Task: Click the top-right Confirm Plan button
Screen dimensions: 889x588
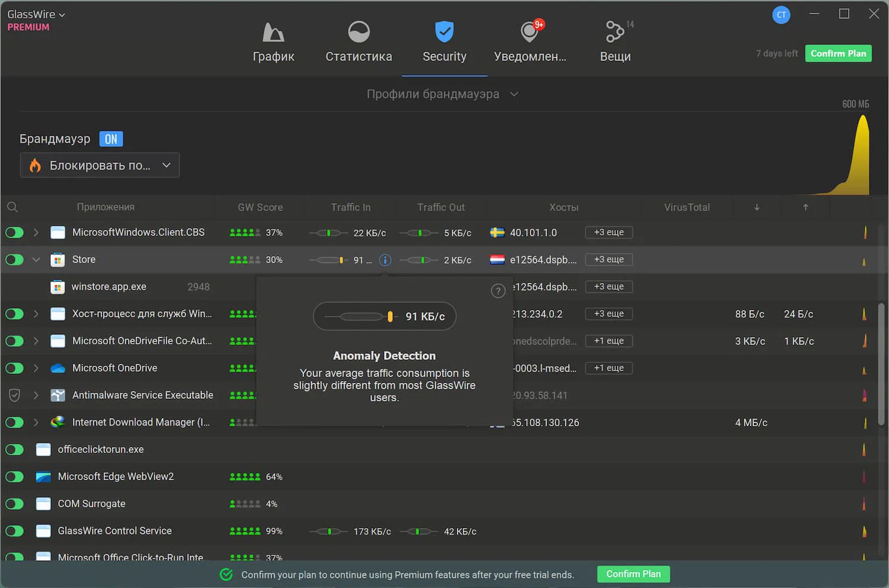Action: [838, 53]
